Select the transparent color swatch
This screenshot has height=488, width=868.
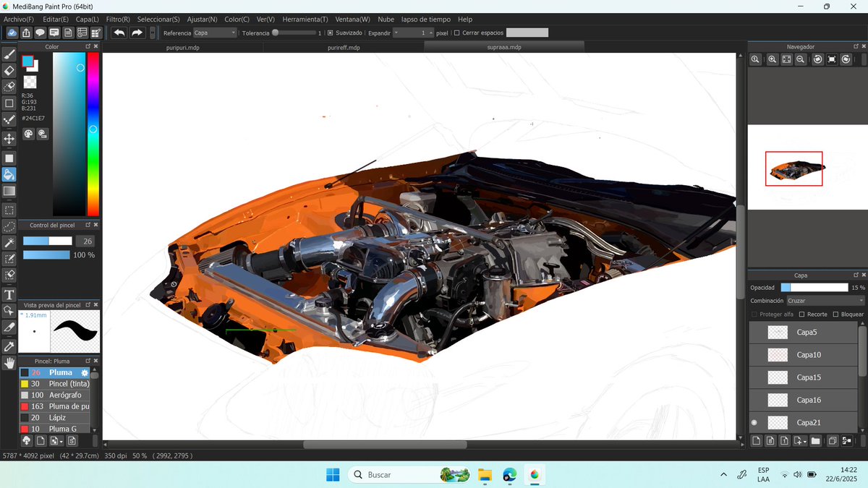[30, 82]
